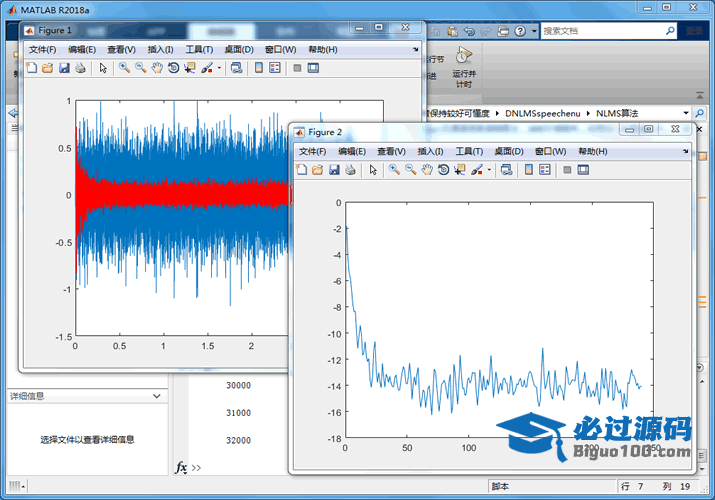Select Zoom Out tool in Figure 2
The height and width of the screenshot is (500, 715).
coord(410,170)
